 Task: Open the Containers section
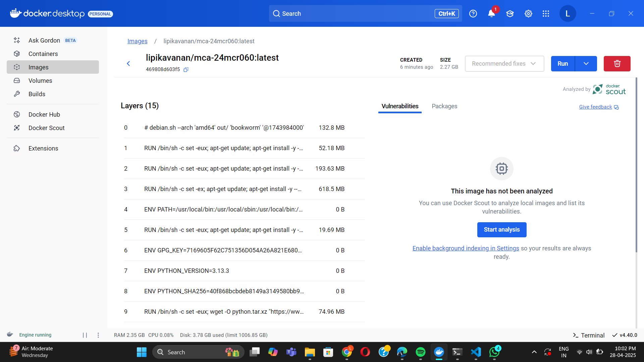[53, 54]
